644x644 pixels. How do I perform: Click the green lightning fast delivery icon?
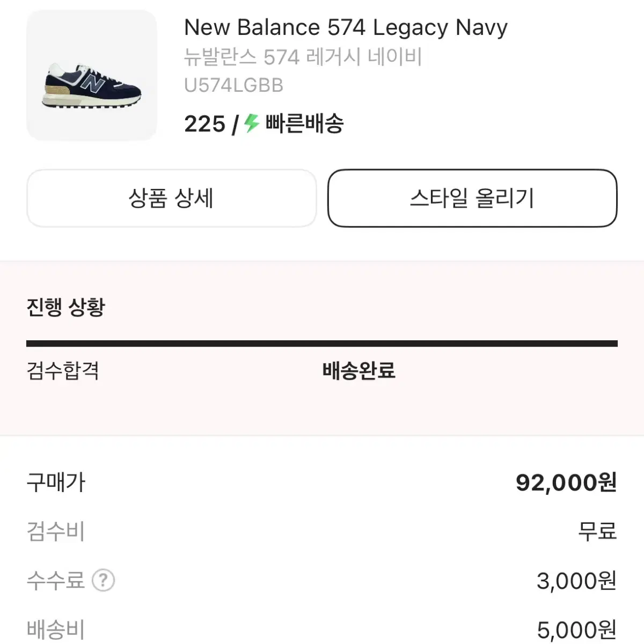(252, 123)
